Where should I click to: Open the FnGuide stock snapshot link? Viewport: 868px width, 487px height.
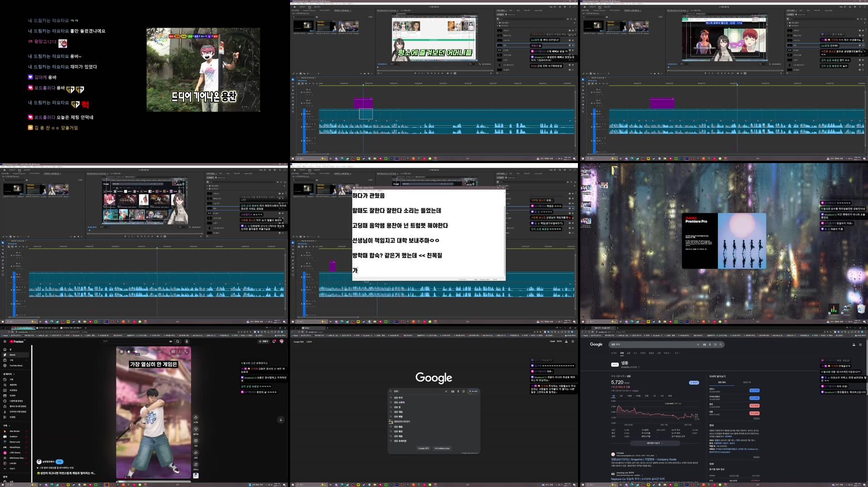point(644,459)
